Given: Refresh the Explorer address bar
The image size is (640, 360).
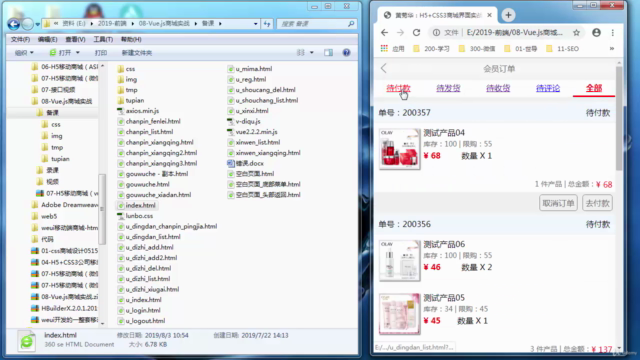Looking at the screenshot, I should (x=267, y=24).
